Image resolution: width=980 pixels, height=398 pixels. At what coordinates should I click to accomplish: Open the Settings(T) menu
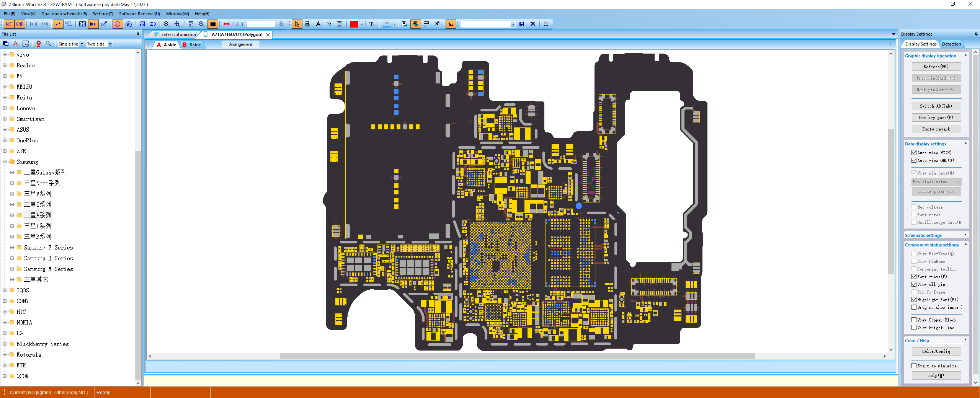(x=103, y=14)
